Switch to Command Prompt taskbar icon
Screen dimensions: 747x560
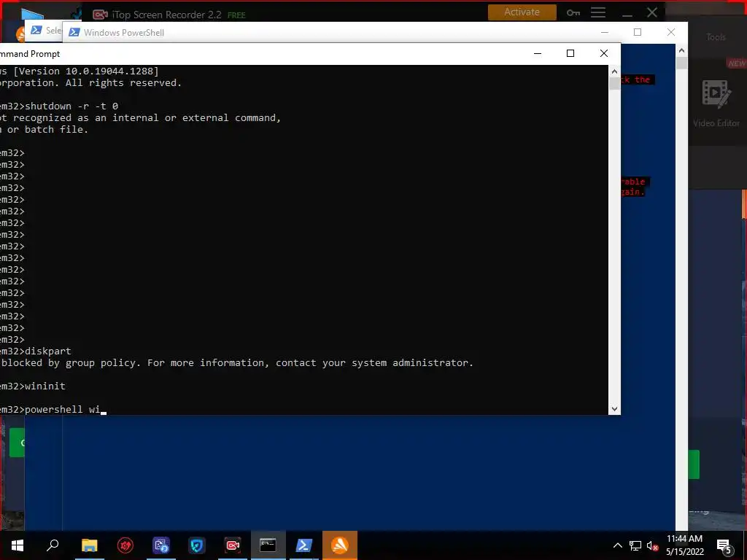[268, 545]
